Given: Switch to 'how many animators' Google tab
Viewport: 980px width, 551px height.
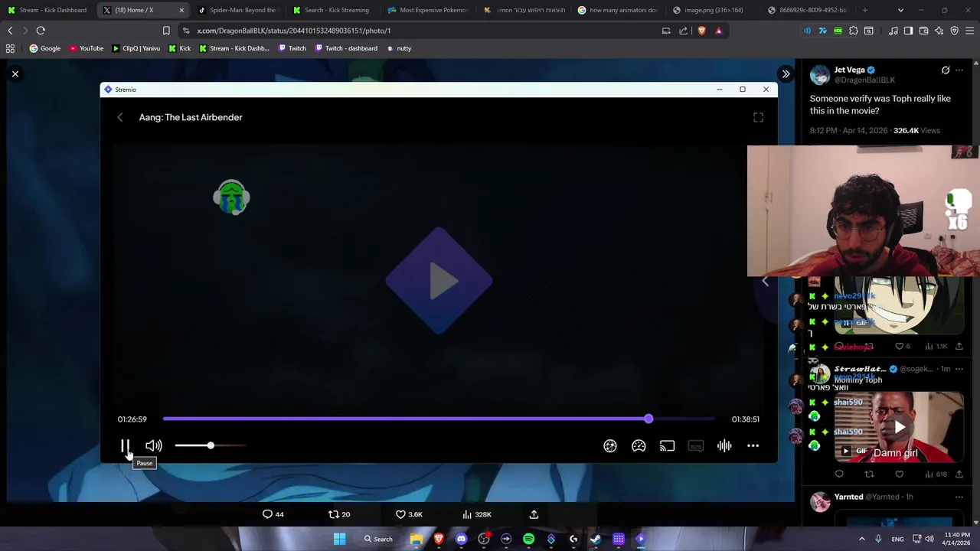Looking at the screenshot, I should 618,10.
